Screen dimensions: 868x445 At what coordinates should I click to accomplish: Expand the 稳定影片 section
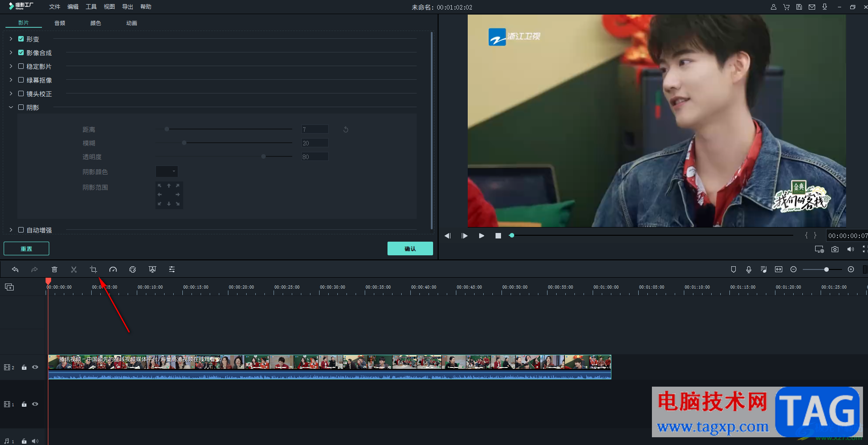(x=11, y=67)
